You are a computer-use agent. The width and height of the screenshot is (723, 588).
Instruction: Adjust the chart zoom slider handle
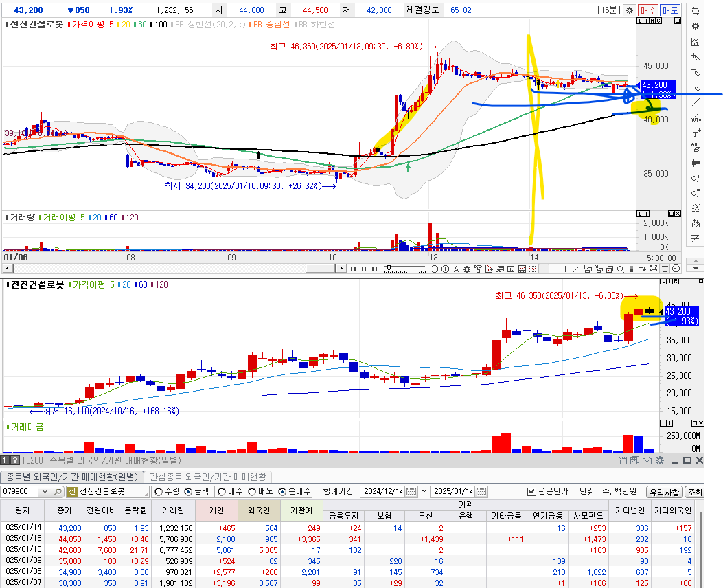(x=389, y=267)
